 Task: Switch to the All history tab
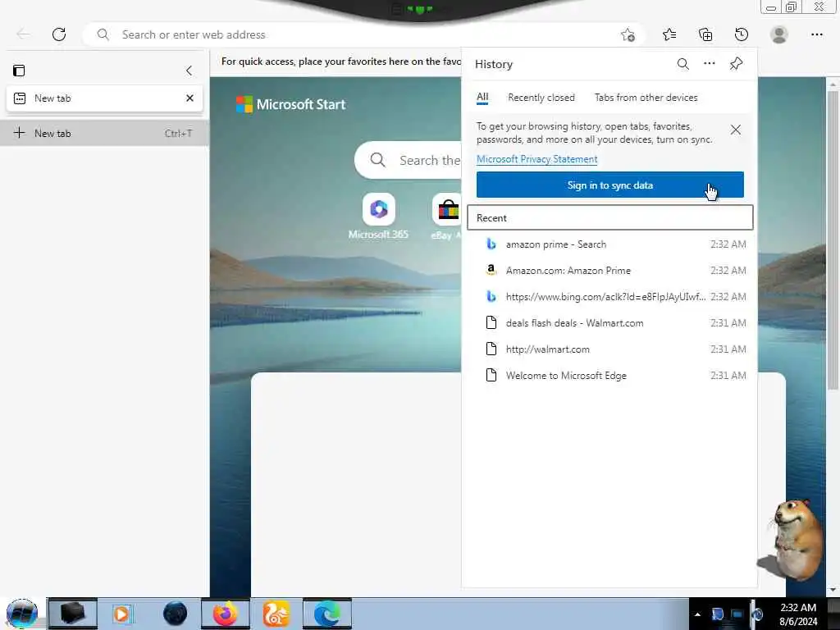point(482,98)
